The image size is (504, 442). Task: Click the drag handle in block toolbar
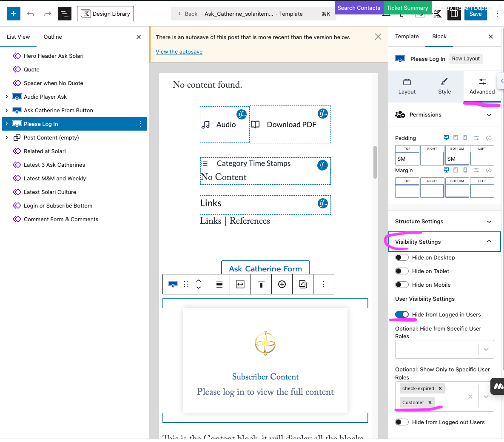point(186,284)
